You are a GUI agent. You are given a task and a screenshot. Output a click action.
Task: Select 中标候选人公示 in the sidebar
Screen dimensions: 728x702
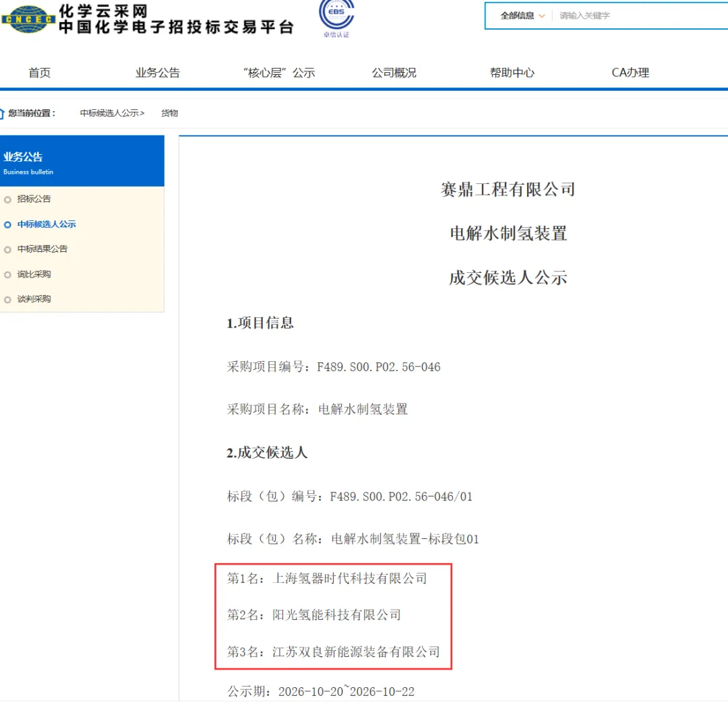pyautogui.click(x=47, y=224)
